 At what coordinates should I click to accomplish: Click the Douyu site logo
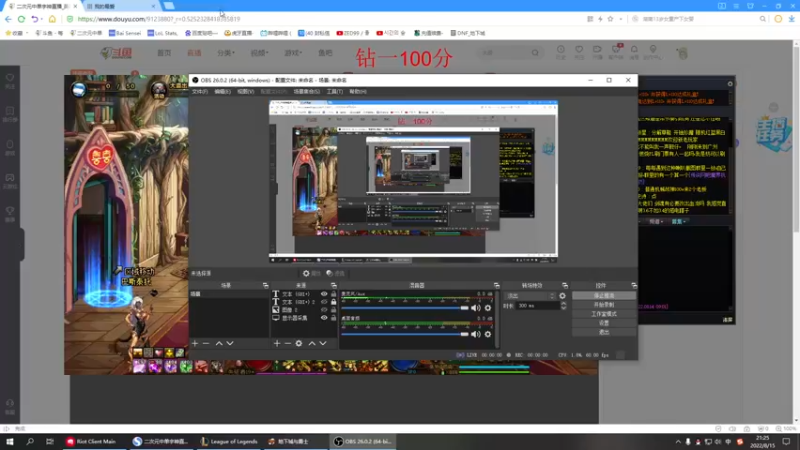click(x=116, y=53)
